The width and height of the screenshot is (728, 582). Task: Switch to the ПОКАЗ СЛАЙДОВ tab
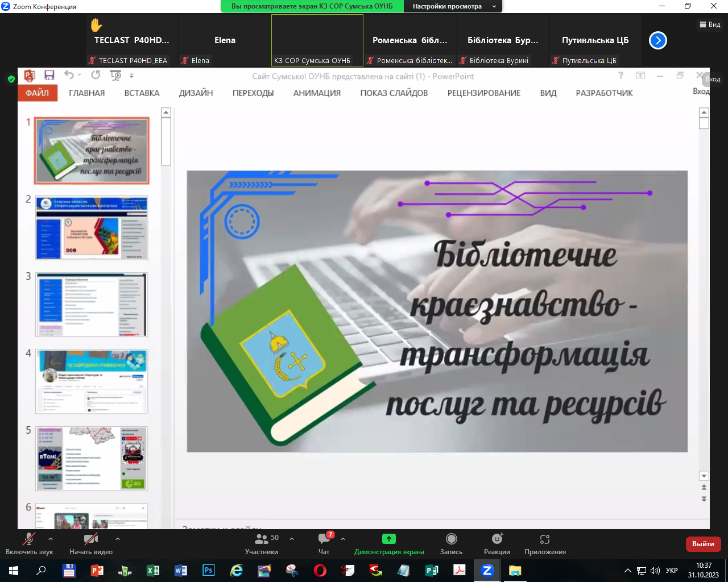tap(394, 93)
